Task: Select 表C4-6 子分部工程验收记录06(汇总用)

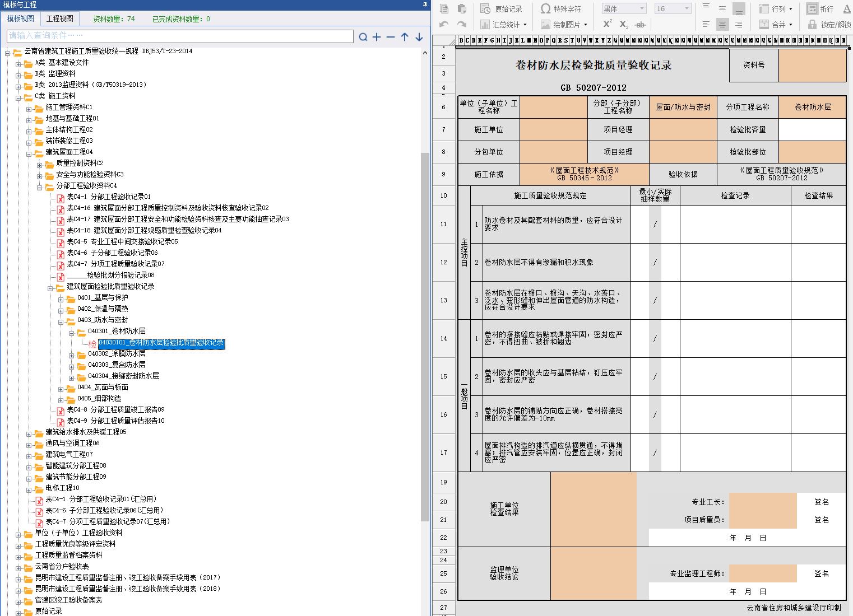Action: tap(104, 510)
